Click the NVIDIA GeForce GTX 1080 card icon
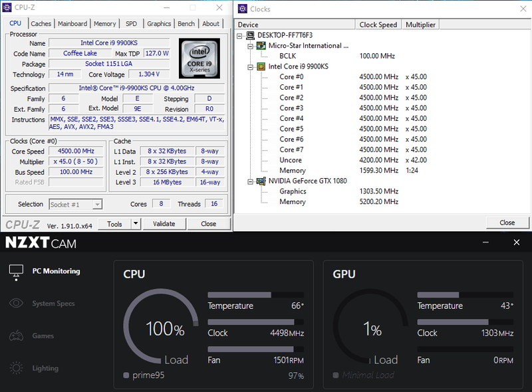This screenshot has height=392, width=532. coord(261,181)
